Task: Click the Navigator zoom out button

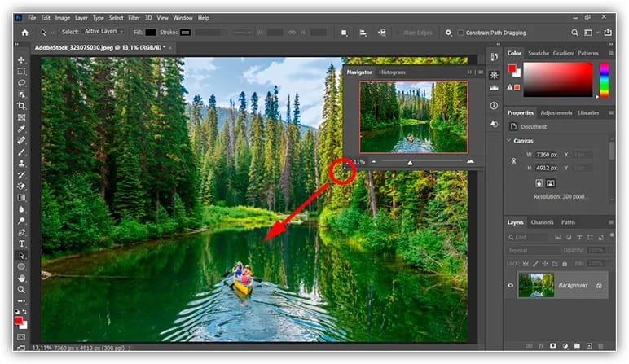Action: tap(373, 161)
